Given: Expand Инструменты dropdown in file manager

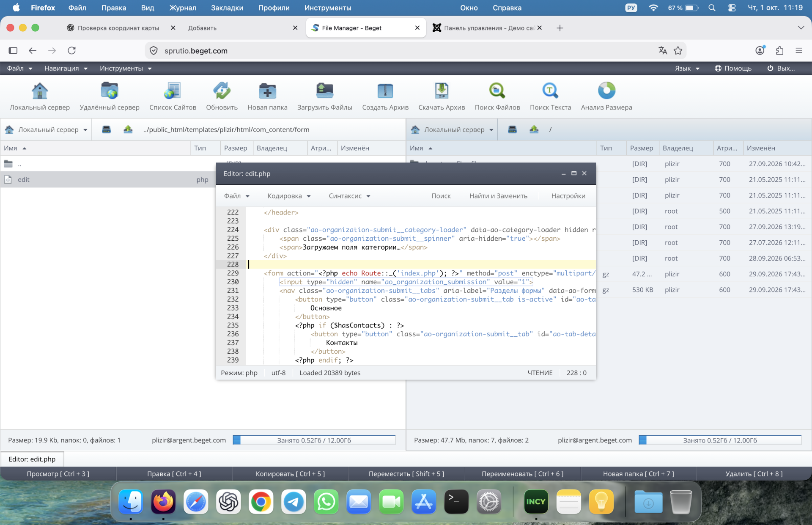Looking at the screenshot, I should click(x=126, y=68).
